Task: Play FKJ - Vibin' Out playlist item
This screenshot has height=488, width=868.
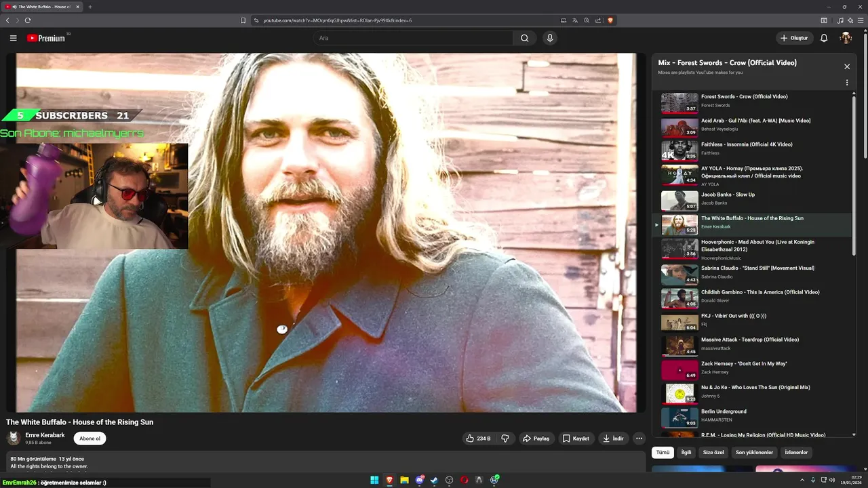Action: point(751,322)
